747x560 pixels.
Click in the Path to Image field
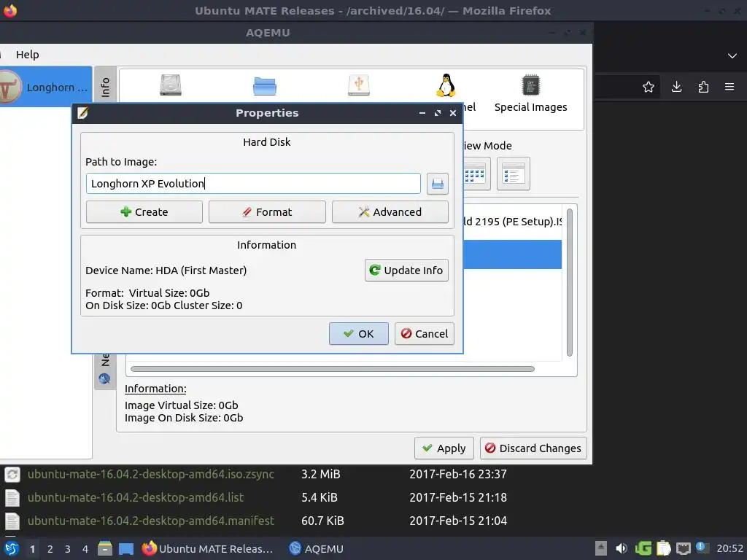pos(253,184)
